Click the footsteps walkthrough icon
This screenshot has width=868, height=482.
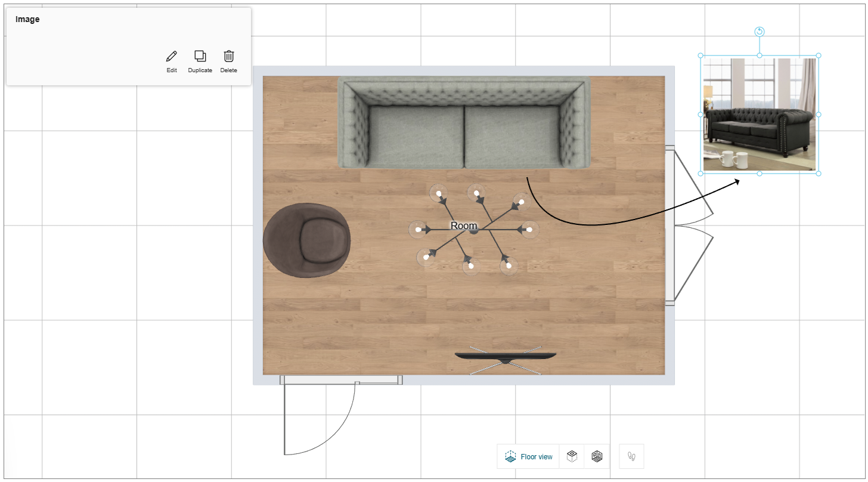(x=631, y=456)
